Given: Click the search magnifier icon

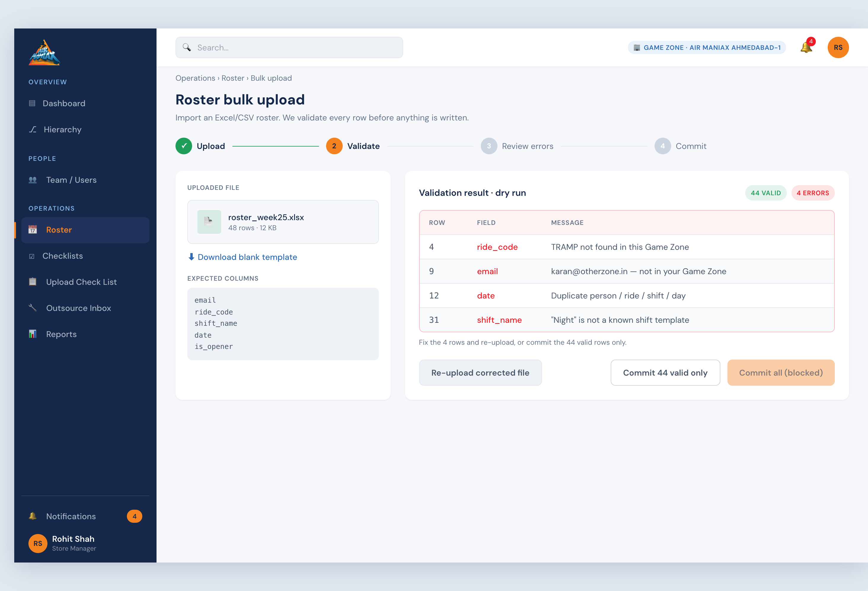Looking at the screenshot, I should pos(187,47).
